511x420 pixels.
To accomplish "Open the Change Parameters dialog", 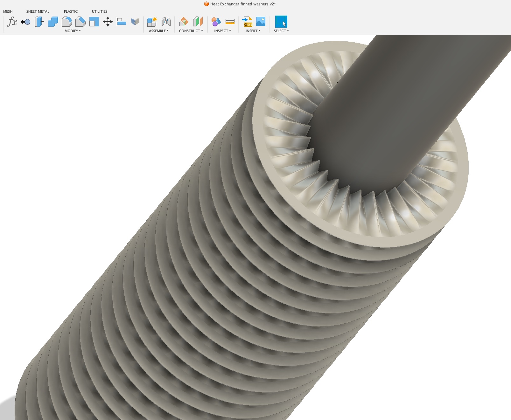I will [11, 22].
